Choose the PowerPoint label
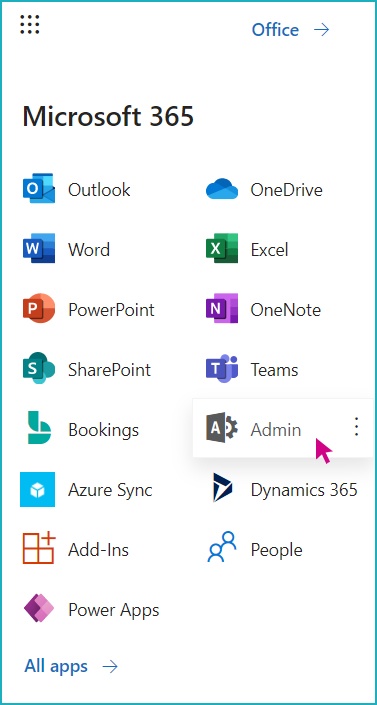This screenshot has height=705, width=377. pos(111,310)
